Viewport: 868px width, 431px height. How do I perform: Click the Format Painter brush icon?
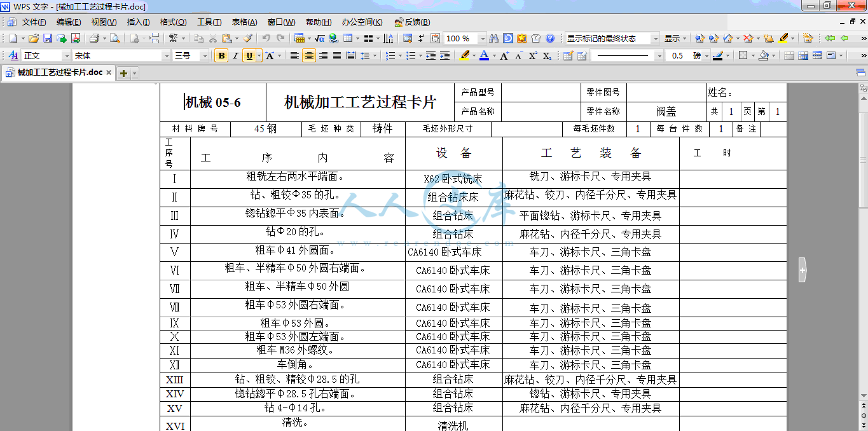pyautogui.click(x=248, y=39)
